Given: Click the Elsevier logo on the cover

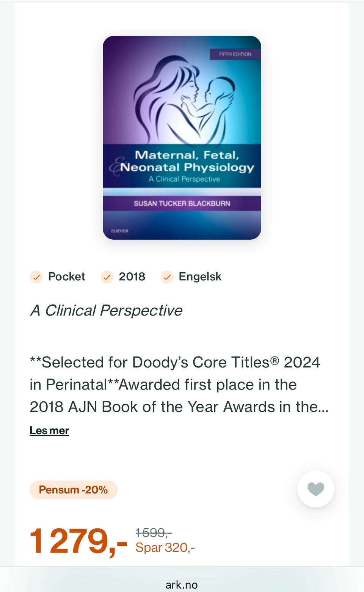Looking at the screenshot, I should 119,231.
